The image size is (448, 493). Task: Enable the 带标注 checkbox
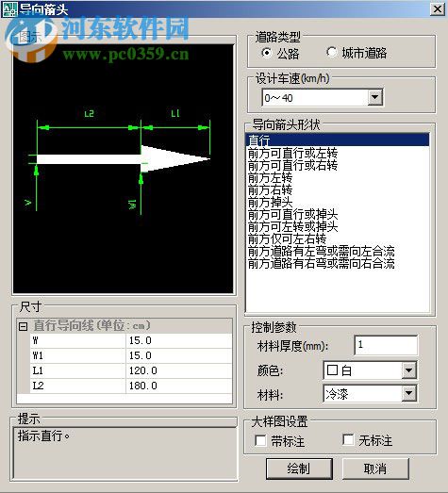pyautogui.click(x=260, y=440)
